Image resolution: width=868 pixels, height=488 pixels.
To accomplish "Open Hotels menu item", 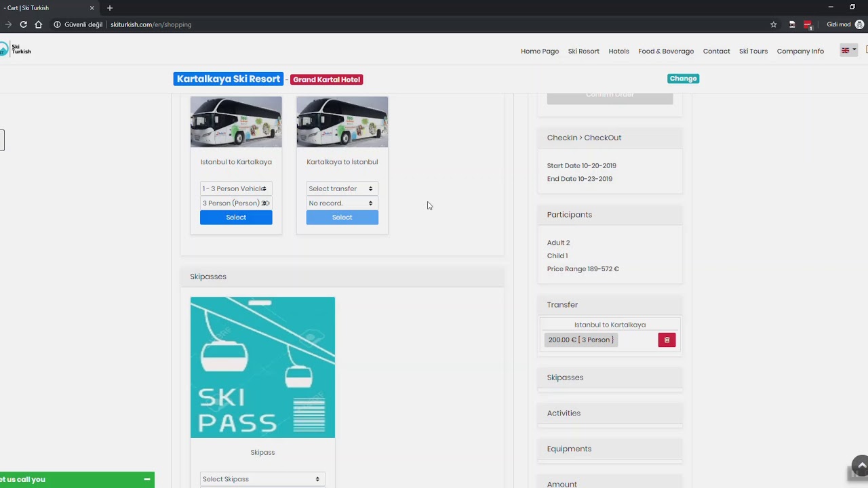I will [x=618, y=51].
